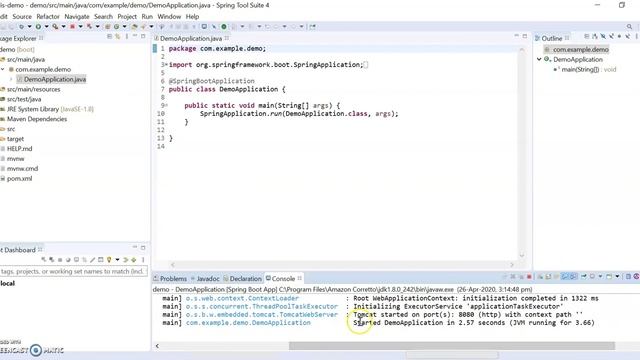
Task: Click the red Stop icon in main toolbar
Action: [72, 27]
